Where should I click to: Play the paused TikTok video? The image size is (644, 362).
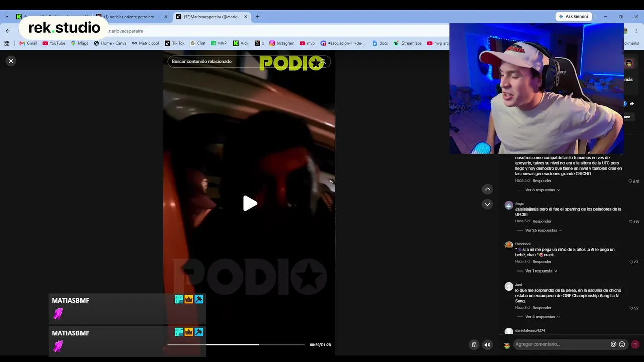coord(250,203)
